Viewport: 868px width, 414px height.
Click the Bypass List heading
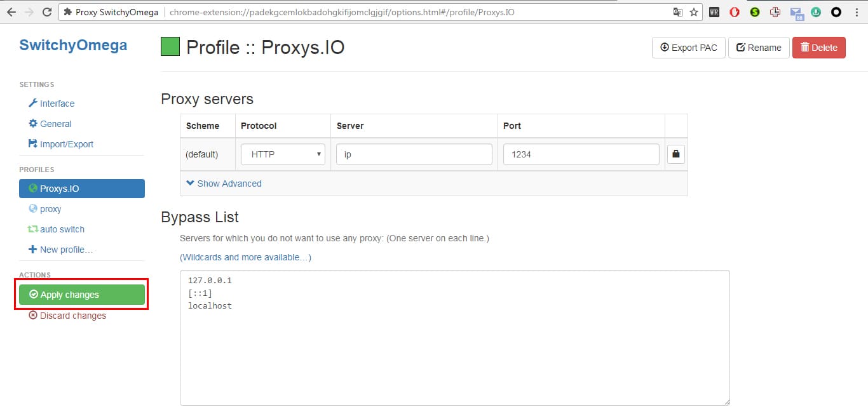pyautogui.click(x=200, y=217)
